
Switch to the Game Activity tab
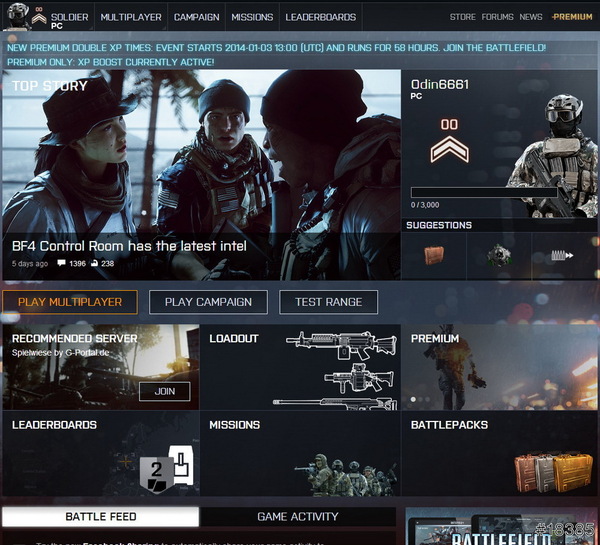(x=297, y=517)
